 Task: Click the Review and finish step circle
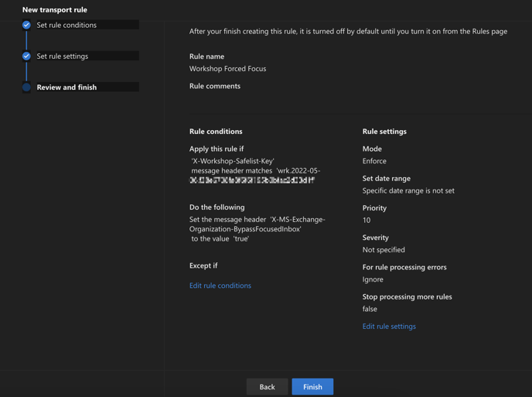(x=26, y=87)
